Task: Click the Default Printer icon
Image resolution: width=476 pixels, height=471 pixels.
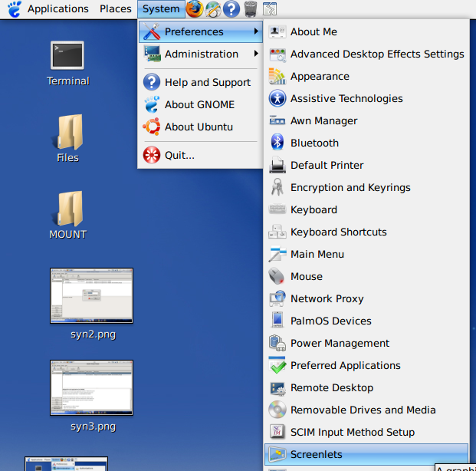Action: (x=277, y=165)
